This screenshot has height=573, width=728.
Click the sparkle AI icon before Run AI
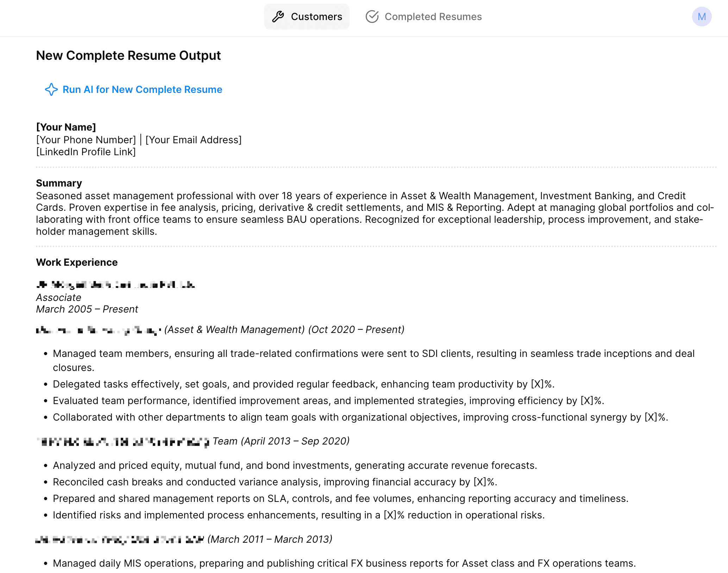tap(51, 90)
